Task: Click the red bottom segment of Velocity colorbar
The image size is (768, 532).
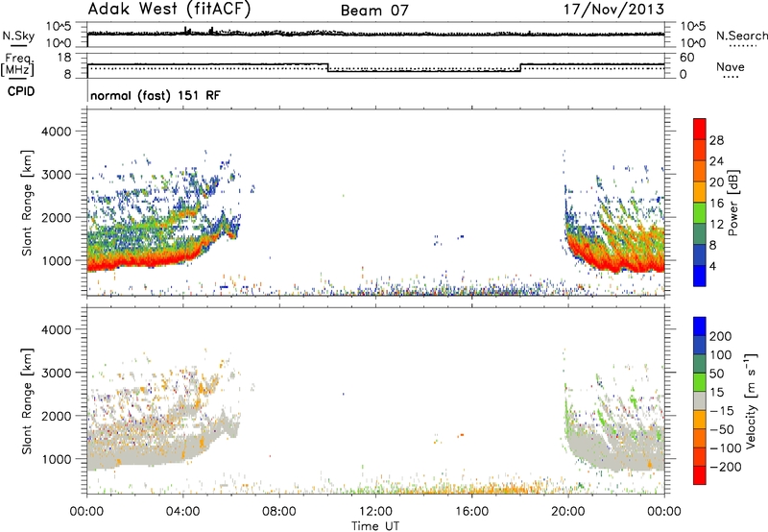Action: coord(700,475)
